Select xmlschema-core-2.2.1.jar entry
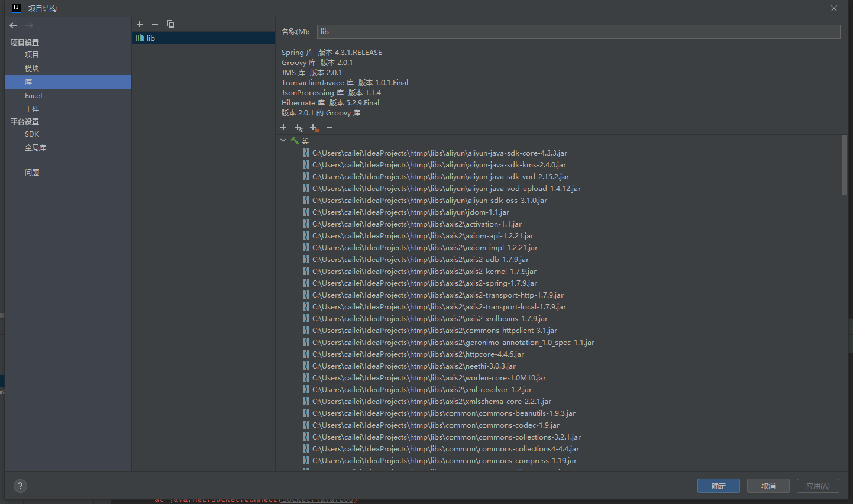The height and width of the screenshot is (504, 853). [x=432, y=401]
